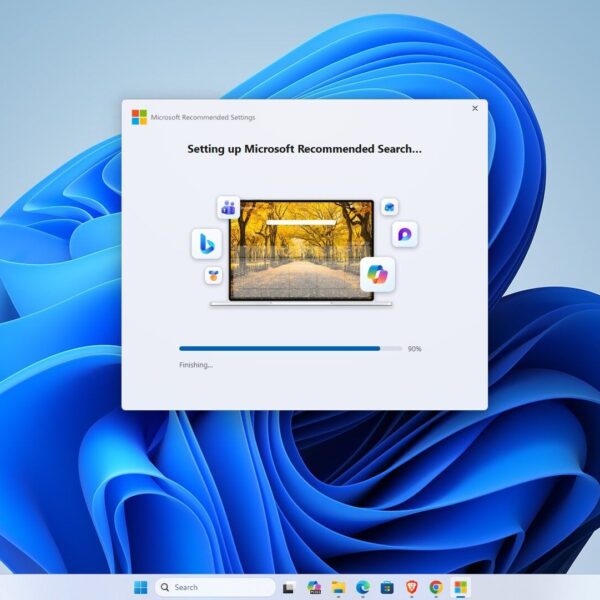Open File Explorer from the taskbar

pos(338,587)
